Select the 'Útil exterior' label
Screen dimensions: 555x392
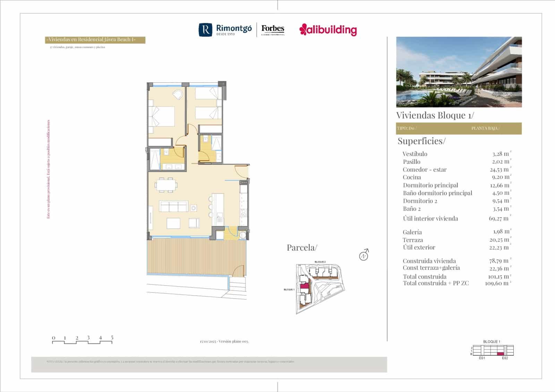click(419, 248)
